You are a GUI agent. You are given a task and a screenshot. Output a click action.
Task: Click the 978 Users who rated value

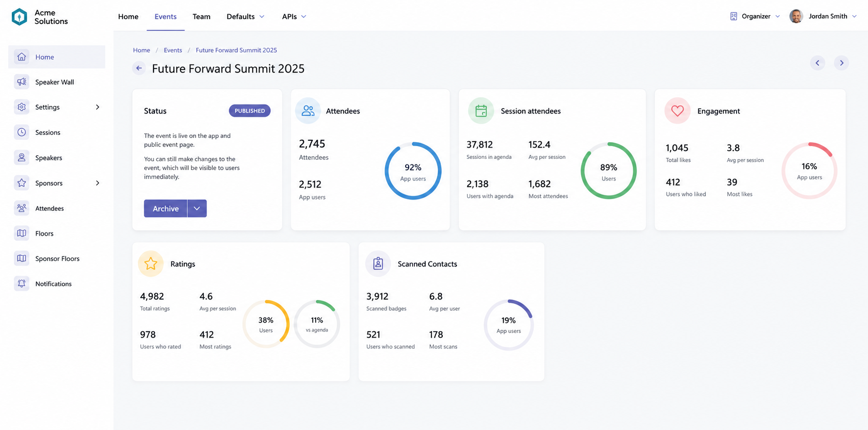(x=148, y=335)
